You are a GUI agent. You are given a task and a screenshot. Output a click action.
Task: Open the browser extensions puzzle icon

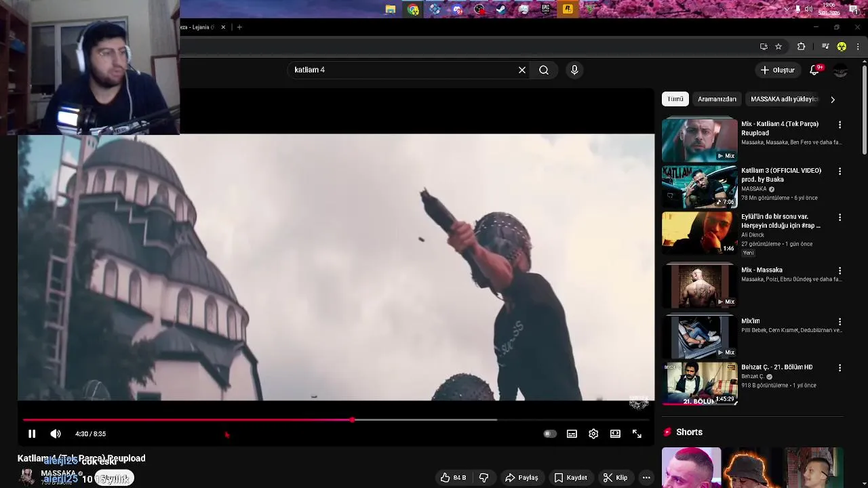[801, 46]
